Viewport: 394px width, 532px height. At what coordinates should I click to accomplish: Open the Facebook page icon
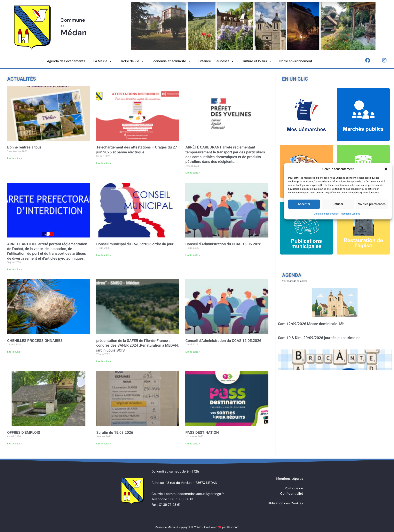click(368, 60)
